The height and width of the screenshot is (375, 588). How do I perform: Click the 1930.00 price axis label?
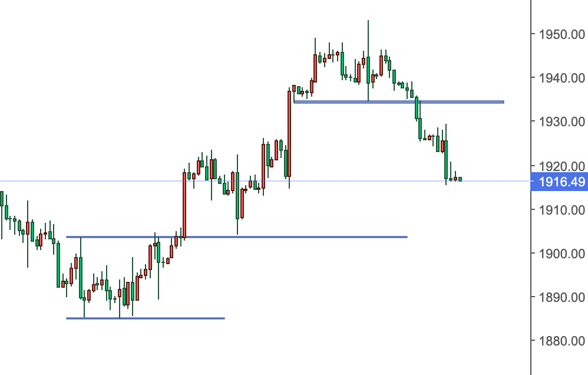[558, 121]
